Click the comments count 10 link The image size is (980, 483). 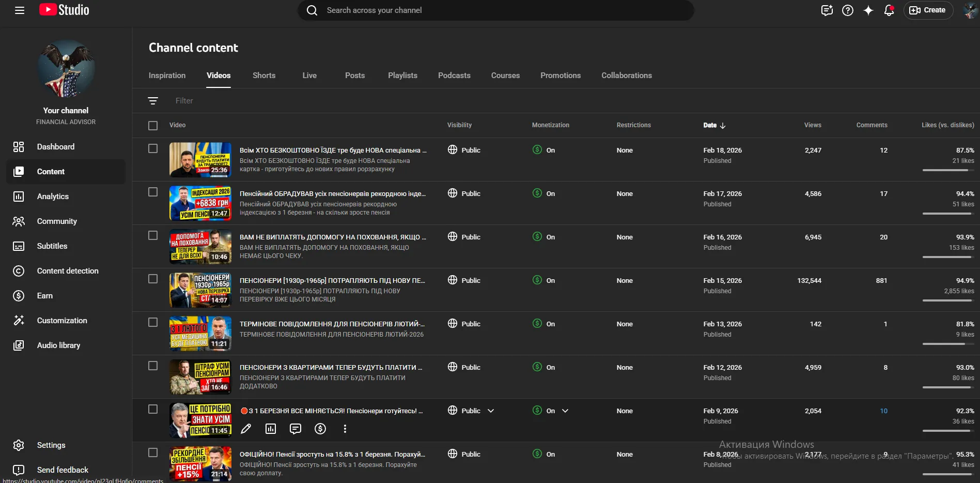[x=883, y=411]
